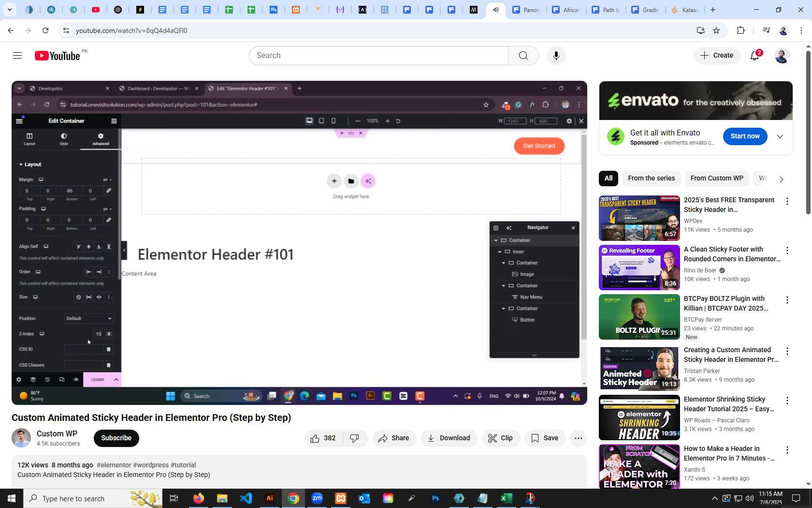Open Animated Sticky Header video thumbnail
Viewport: 812px width, 508px height.
[639, 368]
